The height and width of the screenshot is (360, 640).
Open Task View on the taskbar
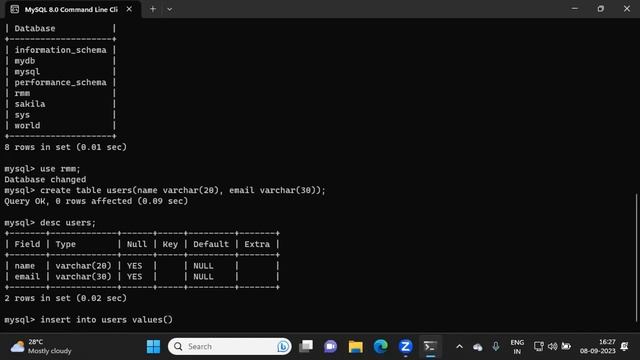click(x=306, y=347)
